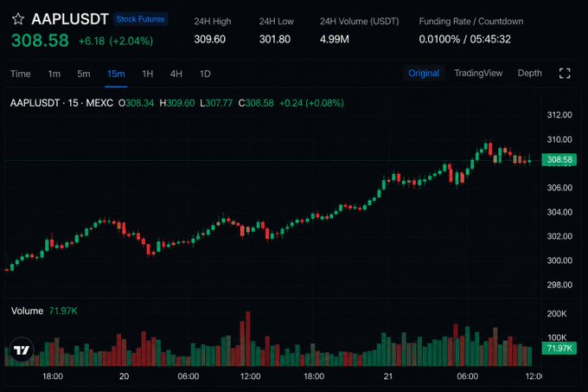Click the 12:00 time axis label

(x=250, y=376)
